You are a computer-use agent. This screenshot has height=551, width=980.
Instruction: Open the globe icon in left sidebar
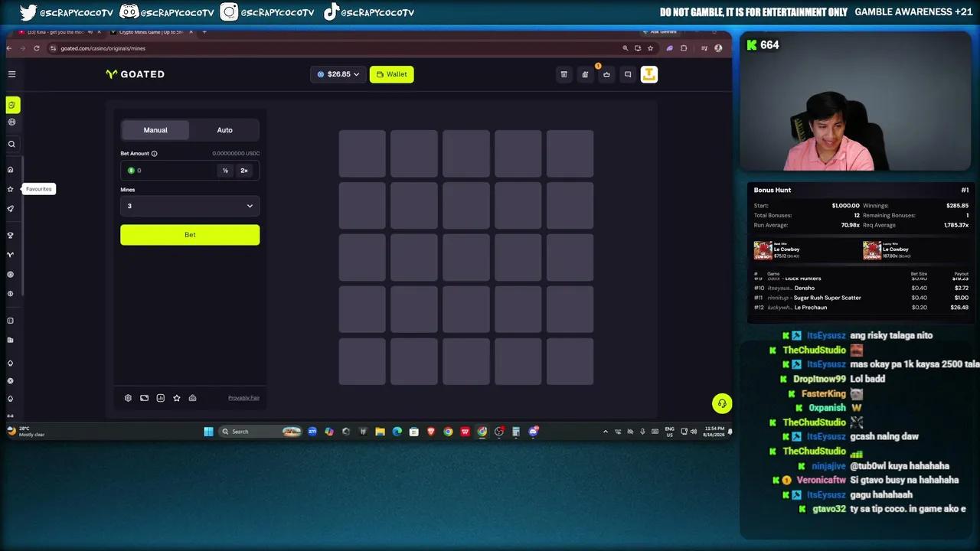[x=11, y=122]
